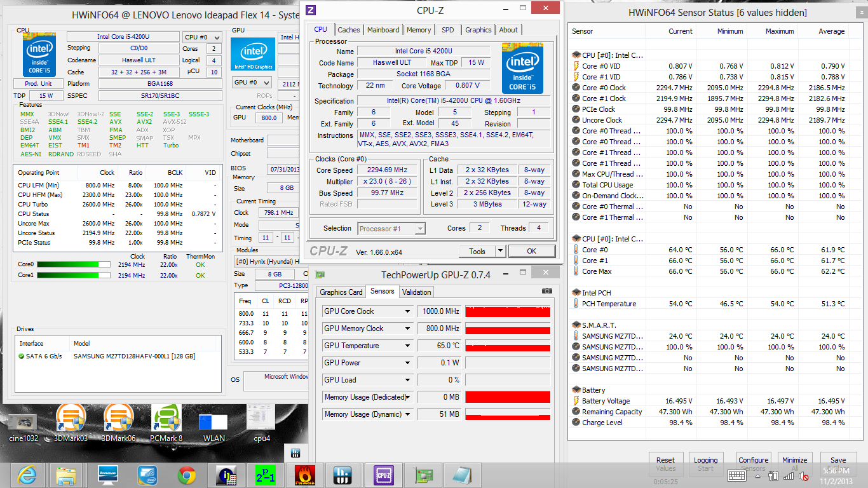Switch to Prime95 taskbar icon
Viewport: 868px width, 488px height.
pyautogui.click(x=265, y=475)
